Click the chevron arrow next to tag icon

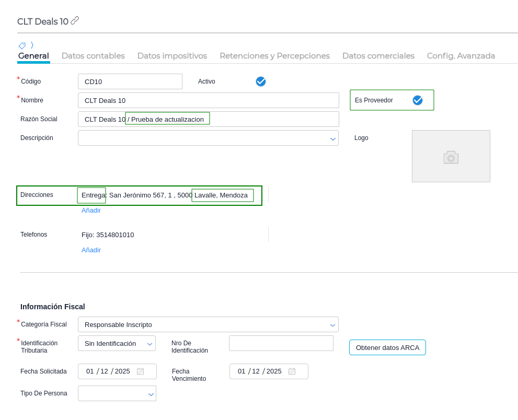pyautogui.click(x=32, y=45)
